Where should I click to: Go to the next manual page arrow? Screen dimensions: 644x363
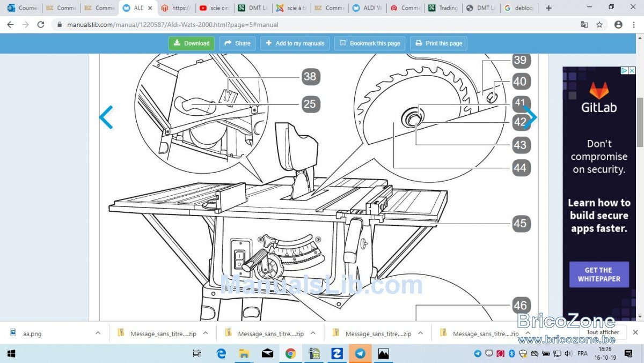[530, 117]
